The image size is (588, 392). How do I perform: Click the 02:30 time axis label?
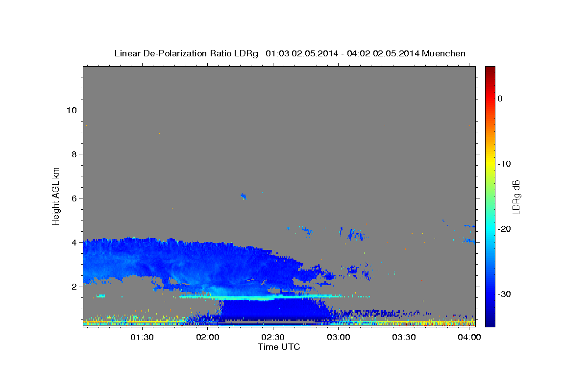pyautogui.click(x=273, y=338)
